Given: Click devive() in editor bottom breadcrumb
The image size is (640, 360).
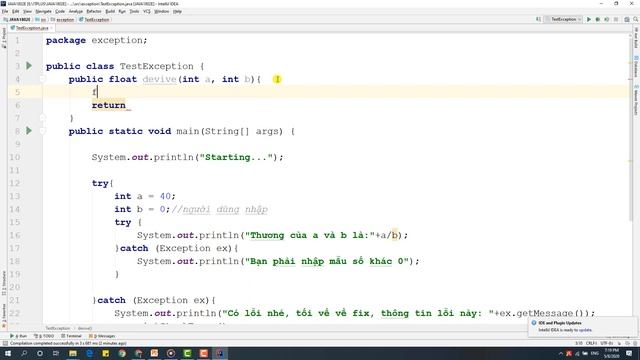Looking at the screenshot, I should pyautogui.click(x=84, y=328).
